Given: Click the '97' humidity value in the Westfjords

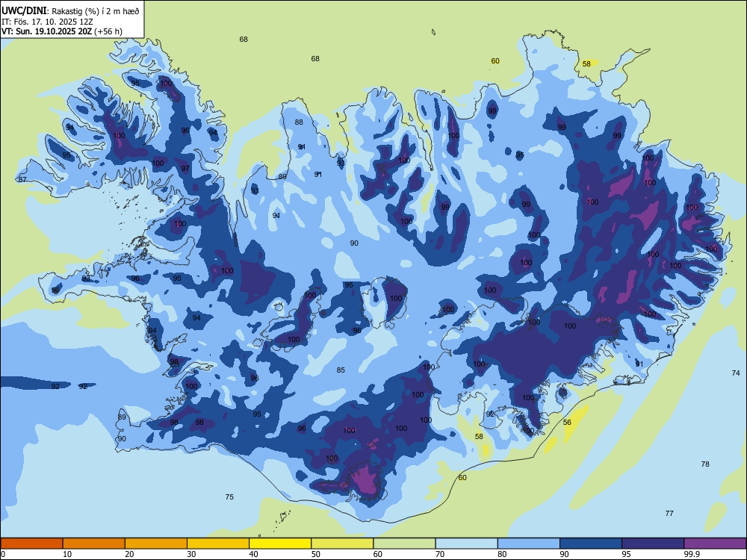Looking at the screenshot, I should (185, 169).
